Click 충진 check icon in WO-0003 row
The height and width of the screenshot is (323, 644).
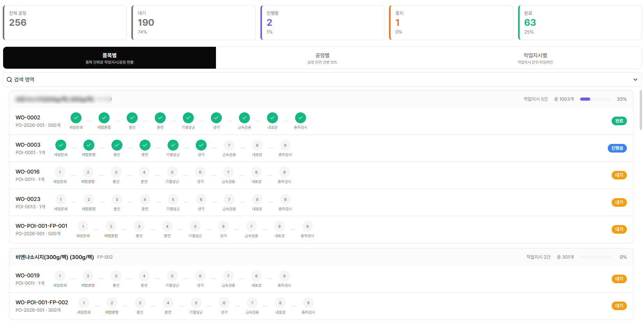click(117, 145)
